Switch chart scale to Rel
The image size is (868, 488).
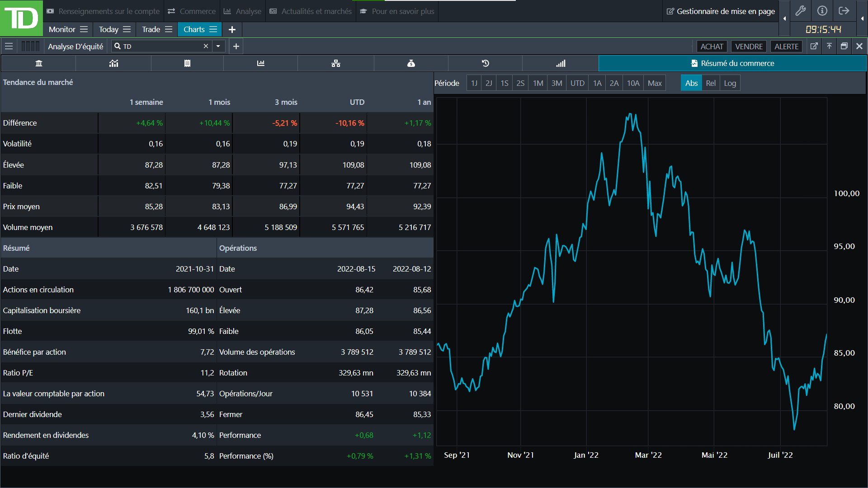tap(711, 83)
